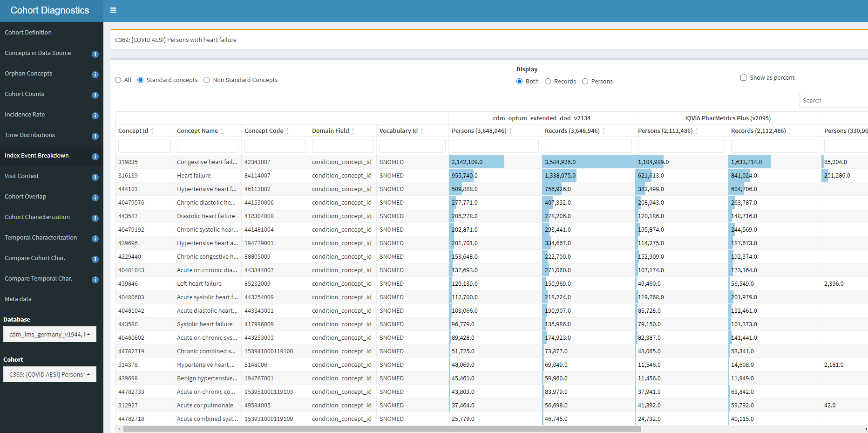Screen dimensions: 868x433
Task: Open the Database selection dropdown
Action: 49,334
